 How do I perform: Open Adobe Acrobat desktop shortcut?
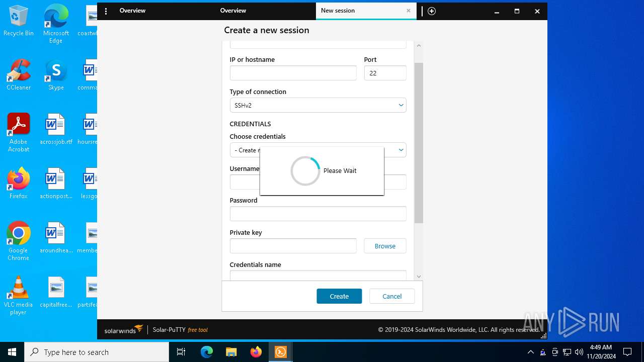click(x=19, y=133)
